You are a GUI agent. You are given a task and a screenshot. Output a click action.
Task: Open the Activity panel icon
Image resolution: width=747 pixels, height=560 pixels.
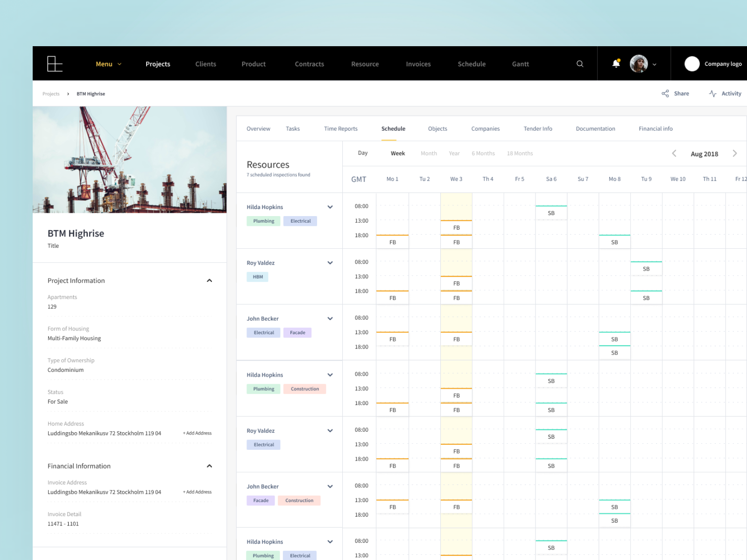pyautogui.click(x=712, y=93)
